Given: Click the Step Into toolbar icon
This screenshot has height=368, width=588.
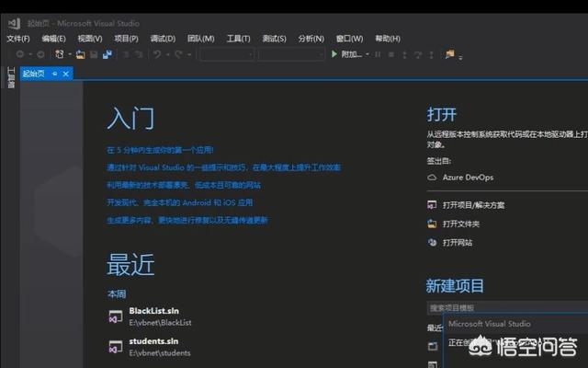Looking at the screenshot, I should click(x=404, y=54).
